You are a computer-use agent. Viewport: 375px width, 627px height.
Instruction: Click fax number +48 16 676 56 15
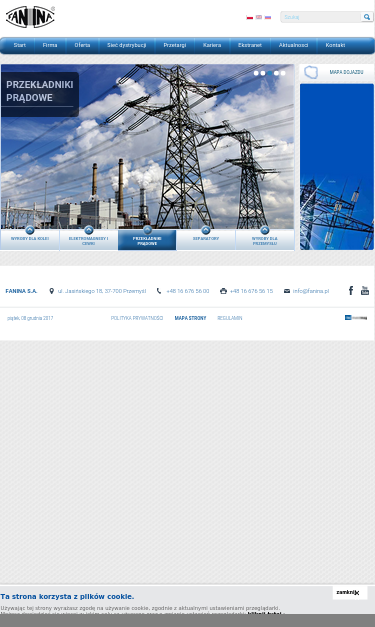pyautogui.click(x=251, y=291)
